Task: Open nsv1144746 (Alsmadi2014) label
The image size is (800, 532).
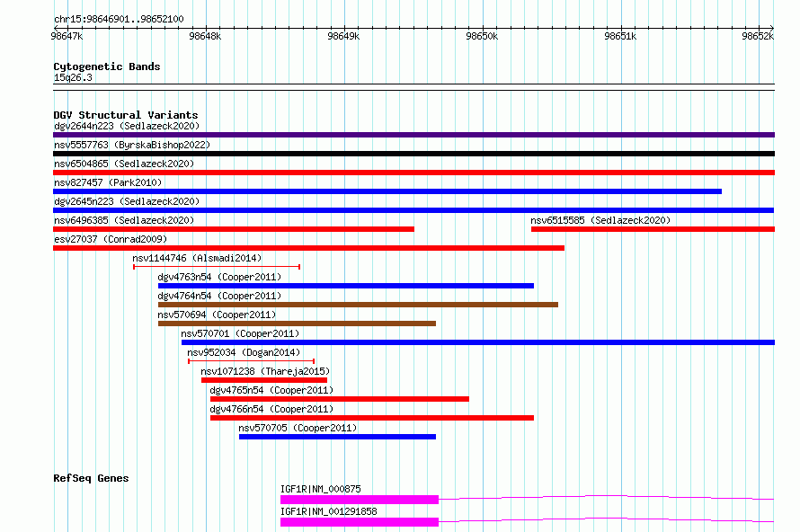Action: click(x=197, y=258)
